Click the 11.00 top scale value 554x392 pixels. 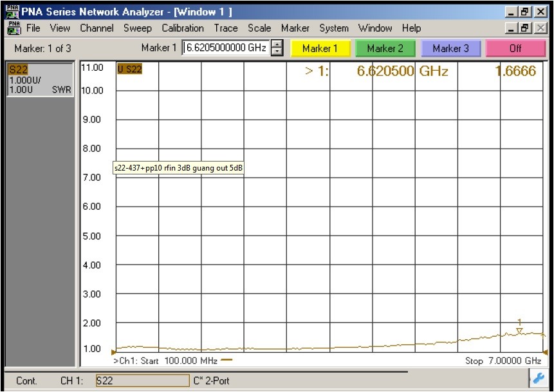click(92, 67)
